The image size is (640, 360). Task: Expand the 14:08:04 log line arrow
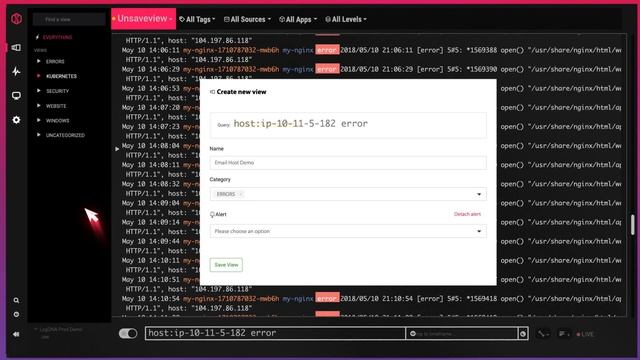coord(117,149)
